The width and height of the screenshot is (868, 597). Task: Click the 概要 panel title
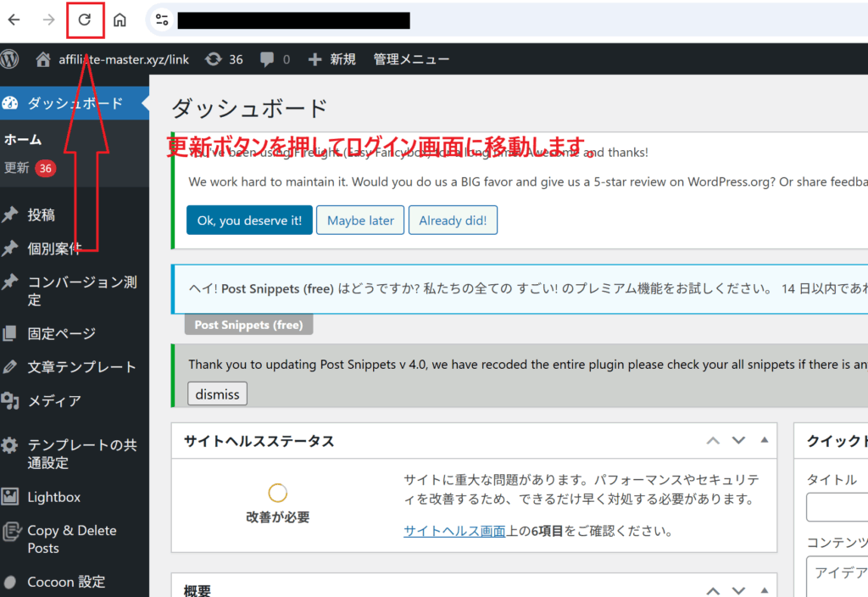pos(197,590)
